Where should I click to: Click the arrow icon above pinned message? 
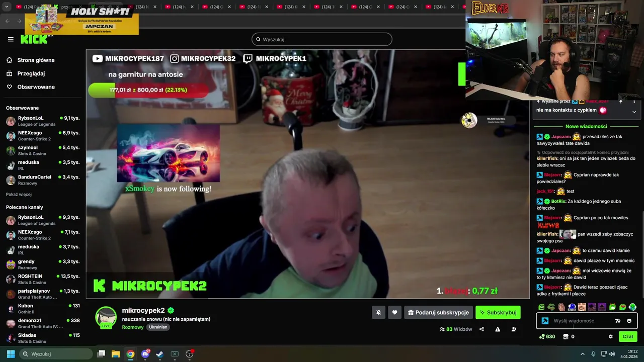click(x=620, y=102)
